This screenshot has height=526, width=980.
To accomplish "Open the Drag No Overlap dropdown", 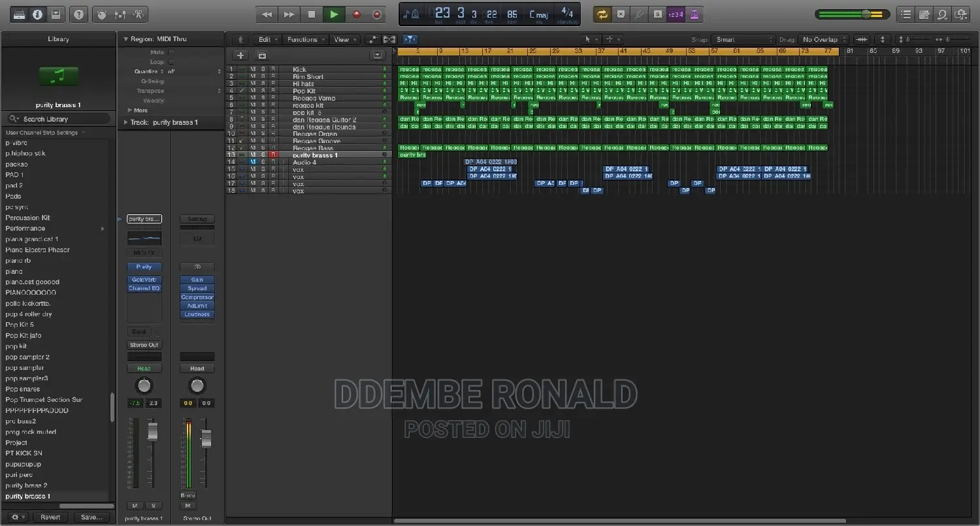I will coord(823,39).
